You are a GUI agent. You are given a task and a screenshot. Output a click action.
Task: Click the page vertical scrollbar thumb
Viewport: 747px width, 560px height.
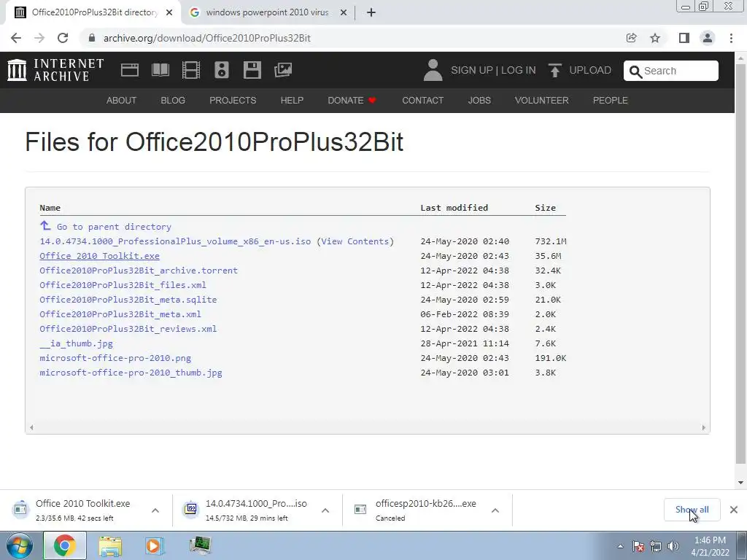740,263
